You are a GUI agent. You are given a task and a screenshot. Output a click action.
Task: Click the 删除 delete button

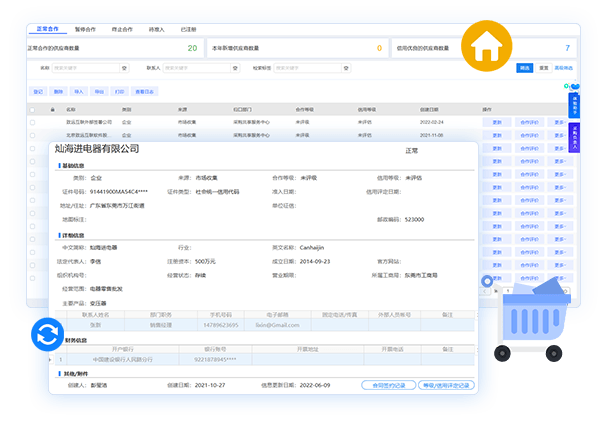click(58, 91)
